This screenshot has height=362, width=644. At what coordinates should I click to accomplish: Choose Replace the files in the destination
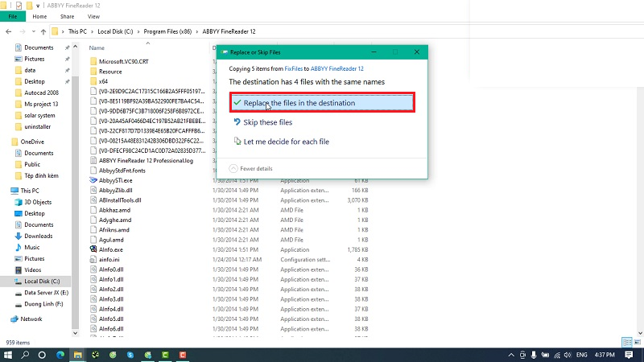coord(321,103)
